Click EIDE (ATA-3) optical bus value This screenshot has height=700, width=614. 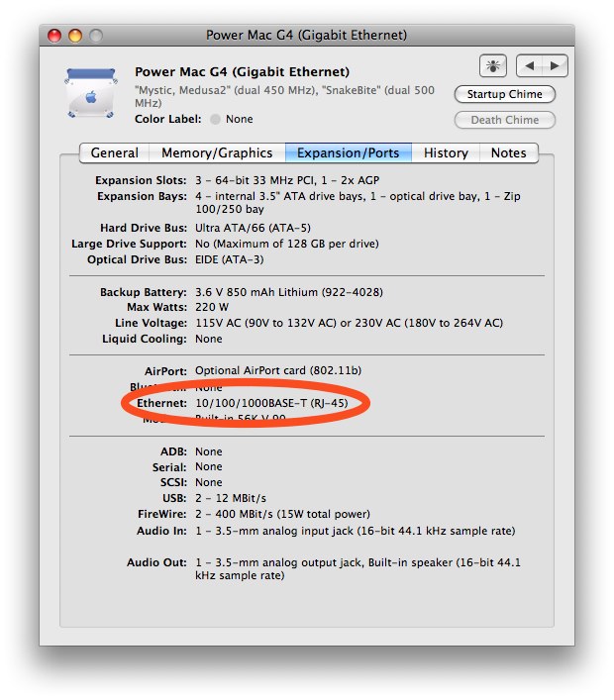[229, 259]
